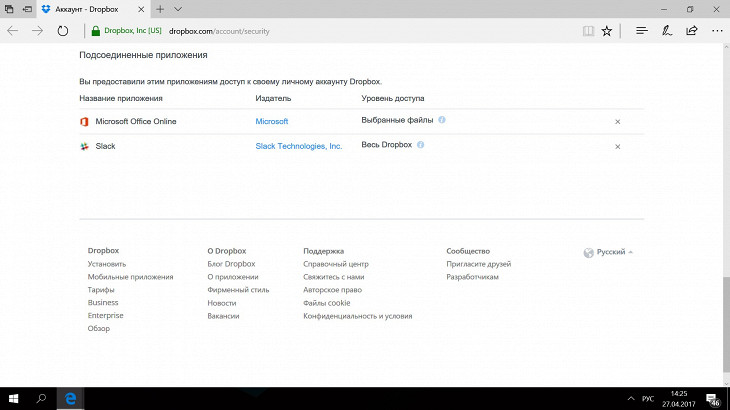
Task: Add page to favorites with star icon
Action: click(606, 31)
